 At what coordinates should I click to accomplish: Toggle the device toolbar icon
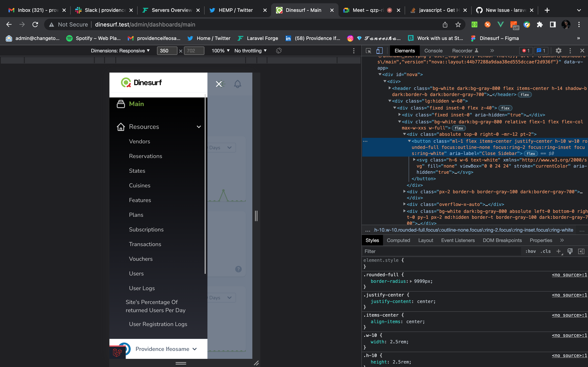[379, 51]
